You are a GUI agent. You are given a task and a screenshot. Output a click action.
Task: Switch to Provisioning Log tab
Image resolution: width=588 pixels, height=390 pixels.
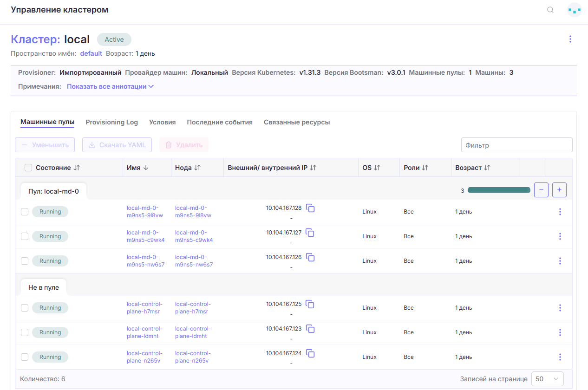[112, 122]
